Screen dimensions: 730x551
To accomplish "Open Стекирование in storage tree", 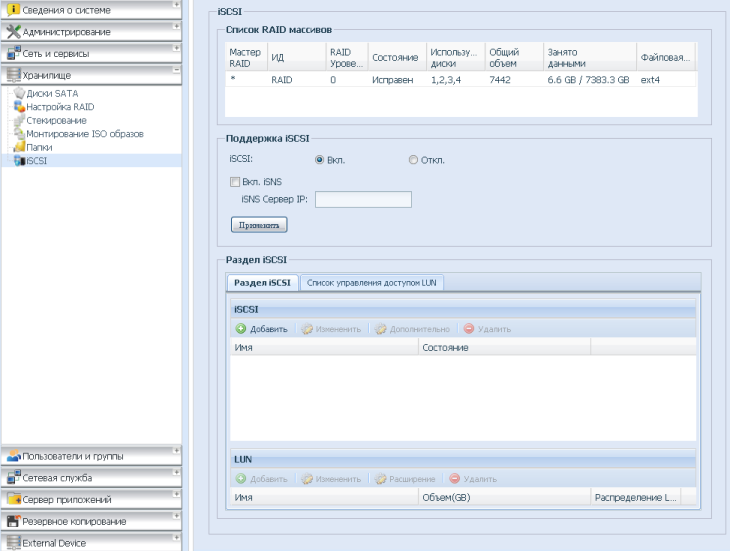I will [56, 120].
